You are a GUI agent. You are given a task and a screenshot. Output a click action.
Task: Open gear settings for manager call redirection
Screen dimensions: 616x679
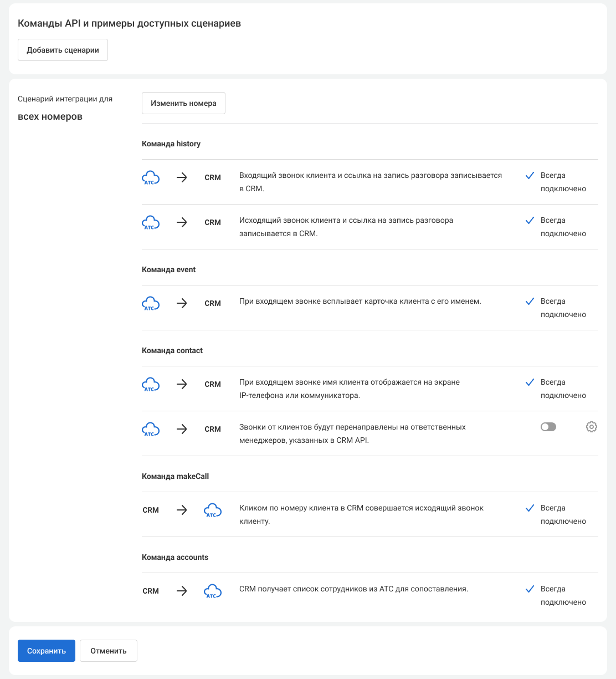(592, 427)
